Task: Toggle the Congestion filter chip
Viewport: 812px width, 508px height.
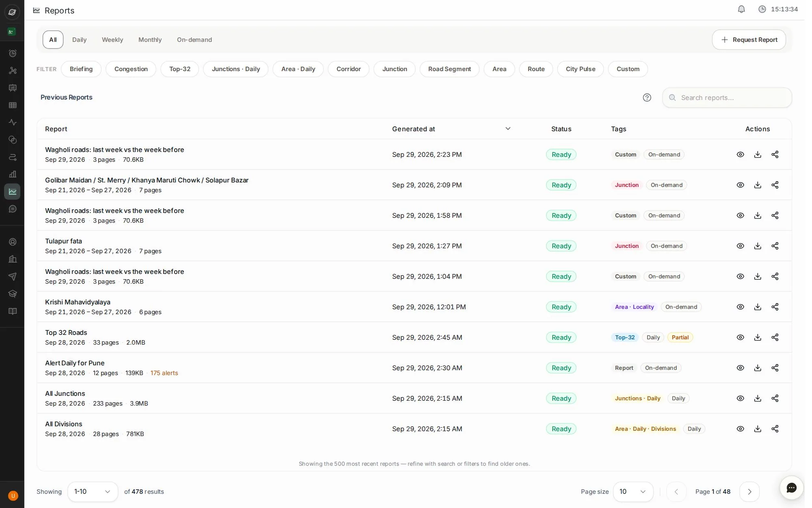Action: click(131, 69)
